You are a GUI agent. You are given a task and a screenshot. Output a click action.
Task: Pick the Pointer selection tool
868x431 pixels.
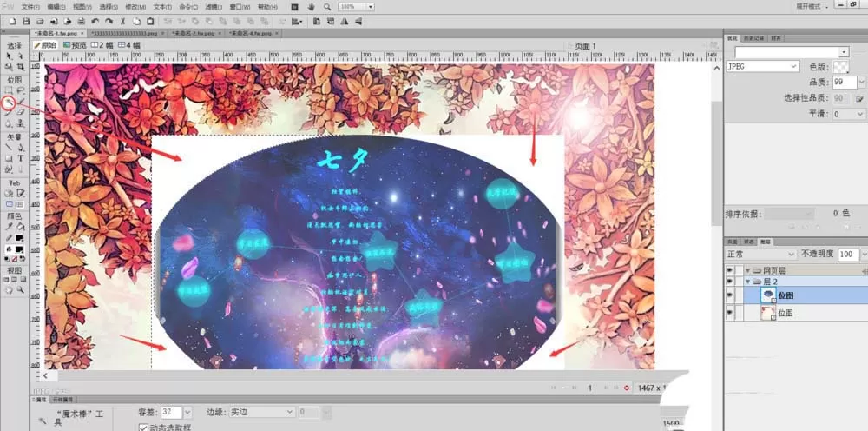[9, 56]
